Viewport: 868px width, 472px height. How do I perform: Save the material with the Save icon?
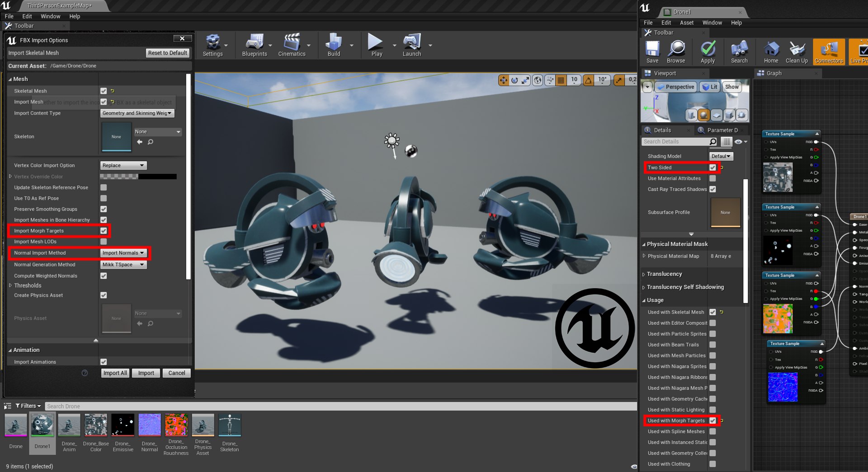pos(652,52)
